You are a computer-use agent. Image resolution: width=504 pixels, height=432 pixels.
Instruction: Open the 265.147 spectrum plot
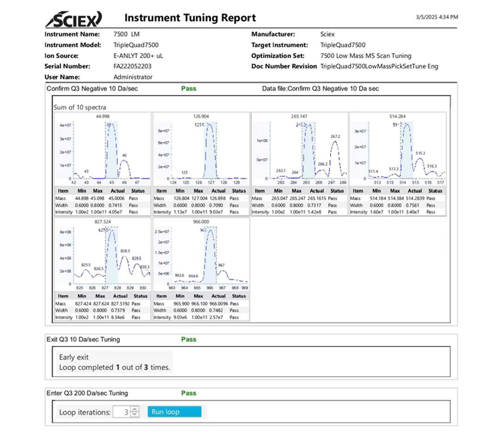point(299,149)
